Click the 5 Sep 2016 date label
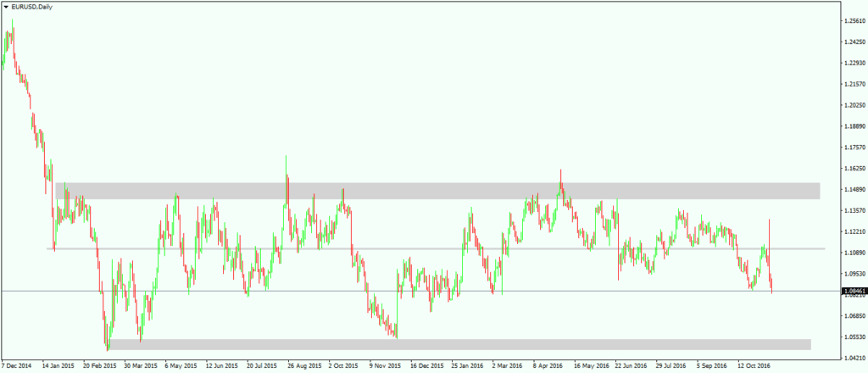The width and height of the screenshot is (868, 373). click(x=712, y=366)
